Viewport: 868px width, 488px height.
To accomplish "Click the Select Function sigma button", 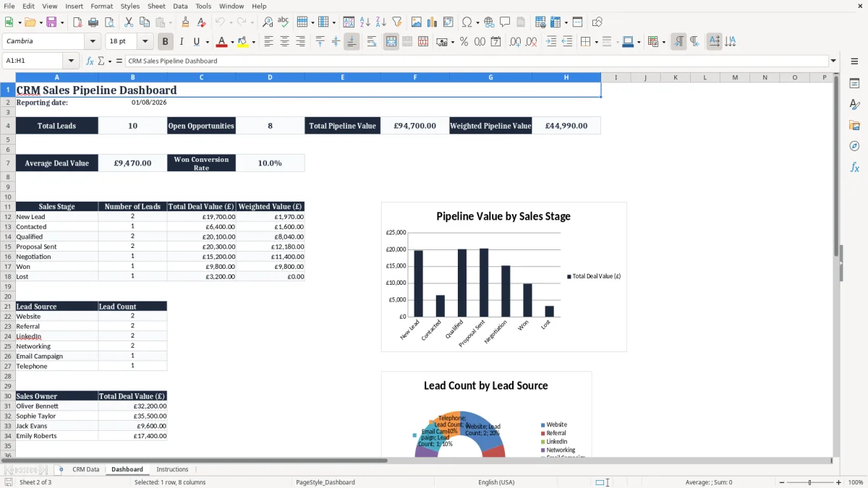I will pos(101,61).
